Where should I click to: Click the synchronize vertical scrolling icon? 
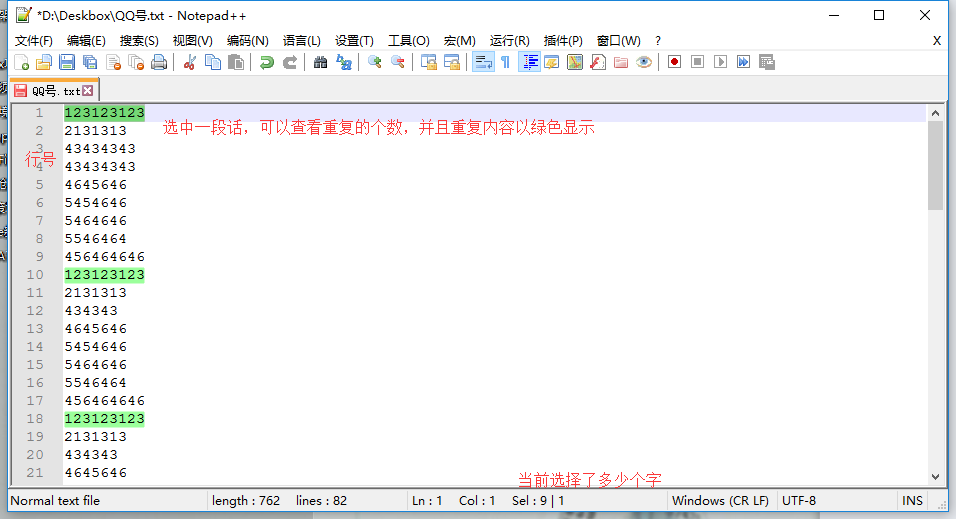click(x=429, y=62)
